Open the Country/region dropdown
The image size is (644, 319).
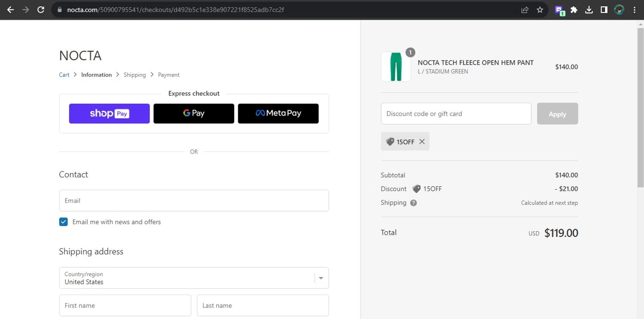pos(194,278)
